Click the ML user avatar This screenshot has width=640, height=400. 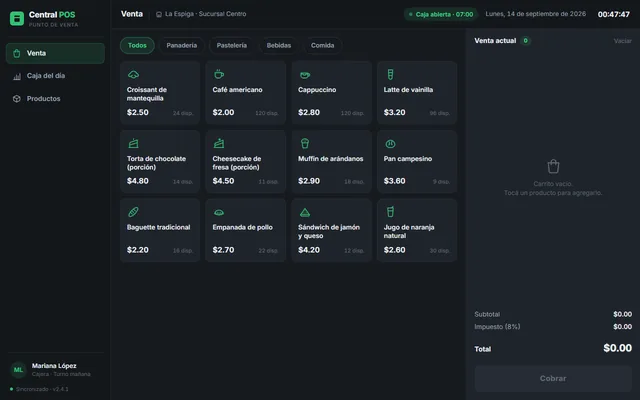(x=18, y=369)
